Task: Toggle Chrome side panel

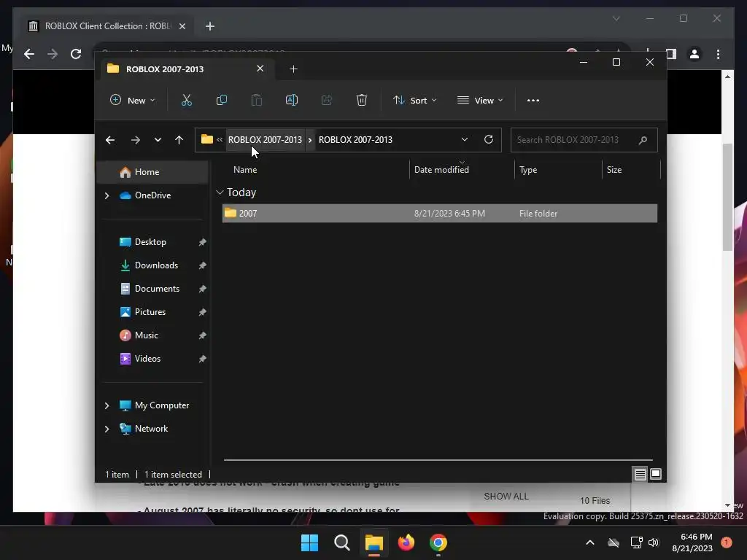Action: (x=671, y=54)
